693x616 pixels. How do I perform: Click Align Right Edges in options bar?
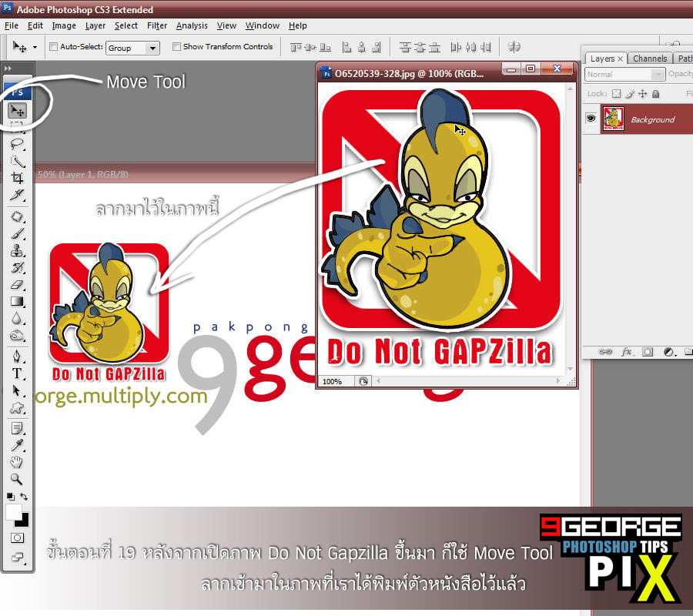coord(377,47)
